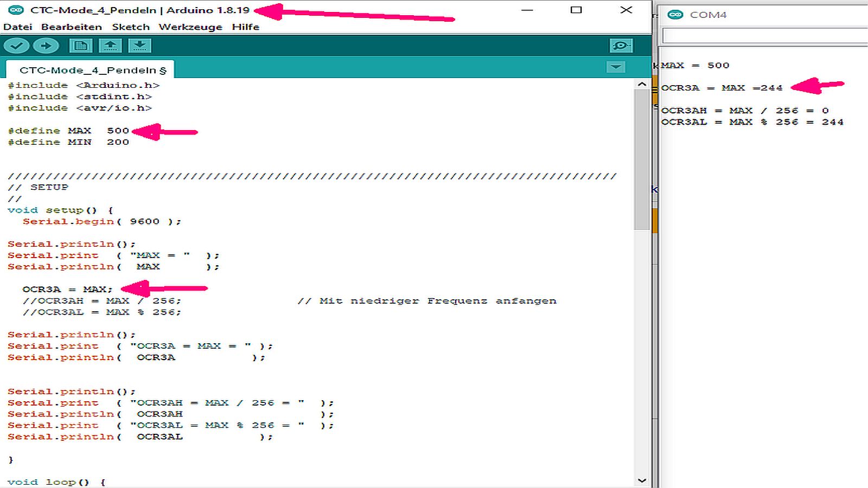868x488 pixels.
Task: Click the 'void setup() {' line
Action: (x=61, y=210)
